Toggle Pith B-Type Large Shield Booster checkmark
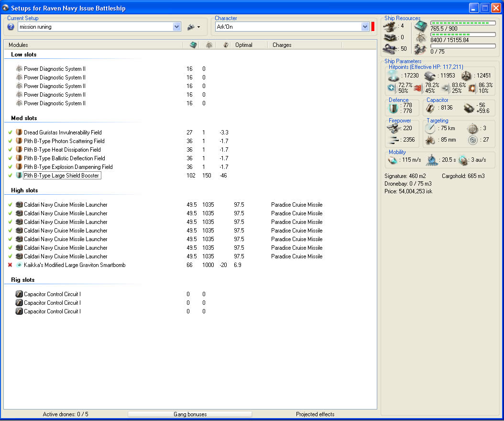 pos(11,176)
